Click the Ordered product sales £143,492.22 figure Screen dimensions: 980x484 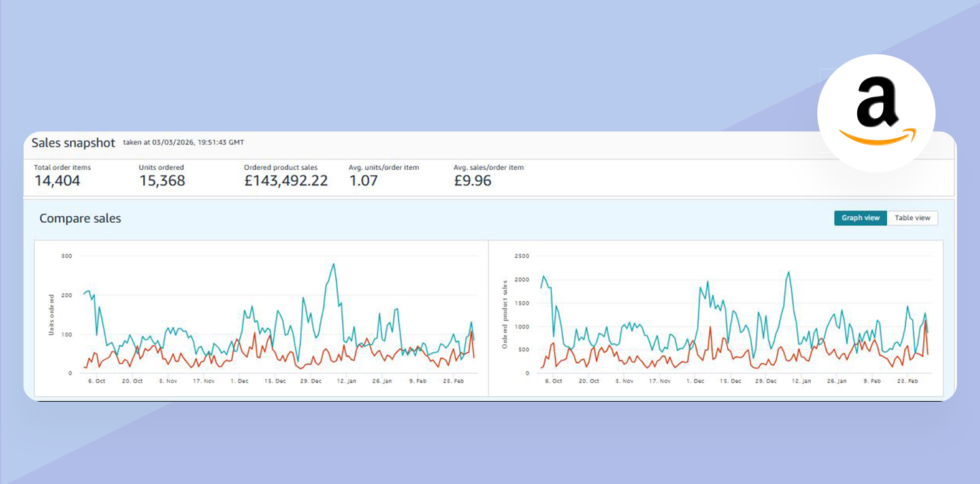(286, 181)
